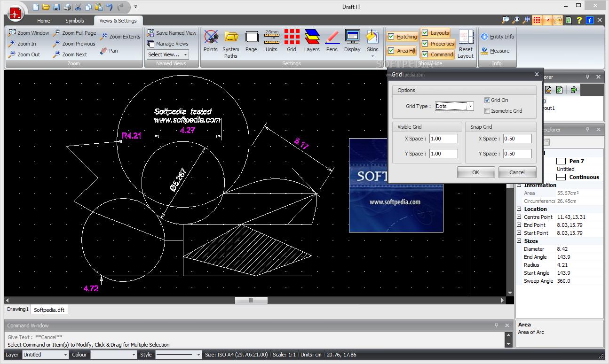Click the Visible Grid X Space field
The image size is (609, 364).
(443, 139)
